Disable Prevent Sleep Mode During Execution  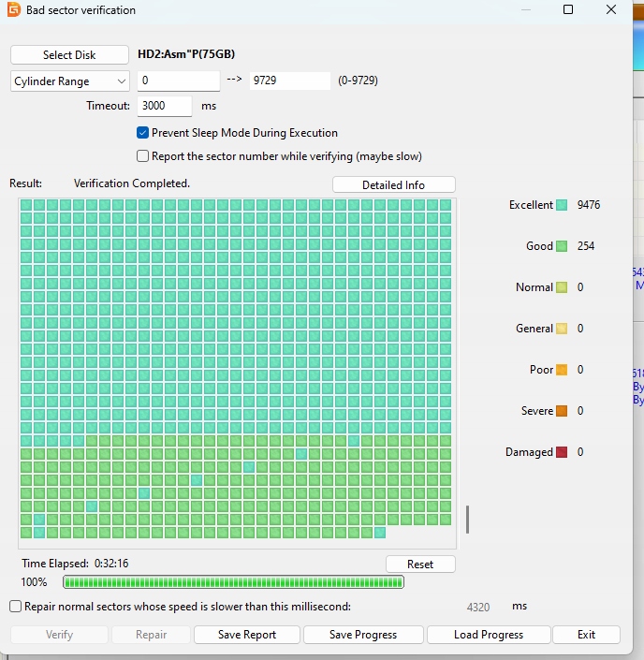point(143,133)
